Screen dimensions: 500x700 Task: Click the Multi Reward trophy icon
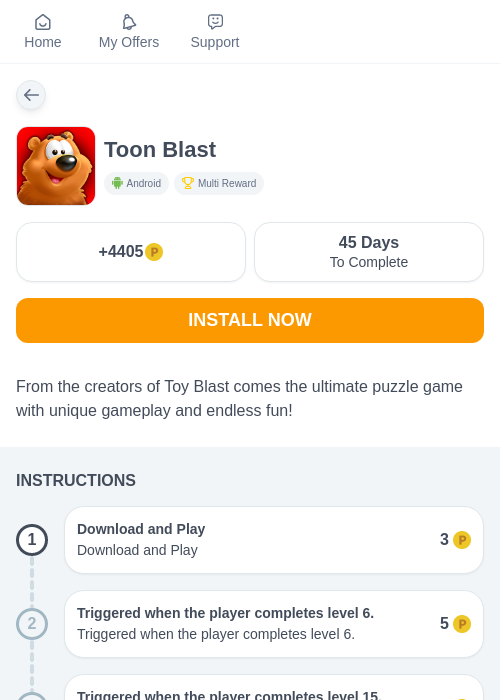[x=188, y=183]
